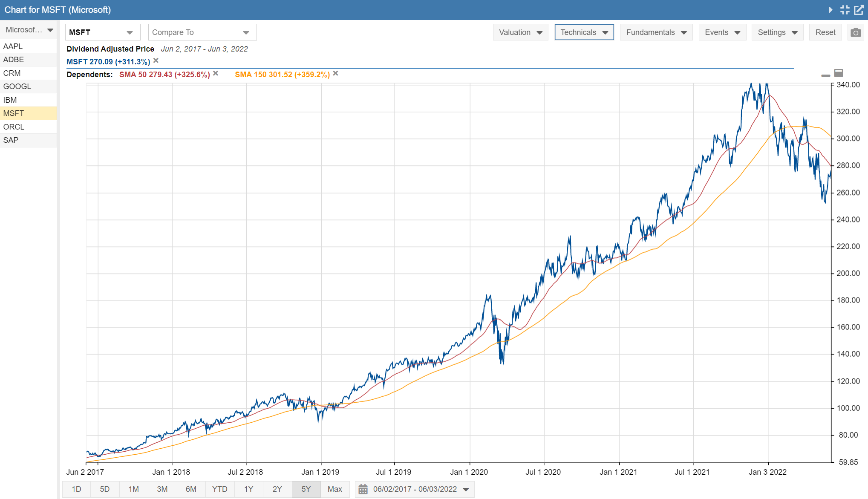Viewport: 868px width, 499px height.
Task: Expand the date range dropdown arrow
Action: click(x=466, y=489)
